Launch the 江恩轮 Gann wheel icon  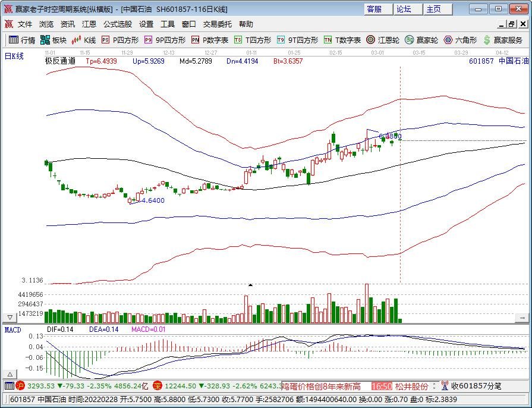click(x=383, y=40)
